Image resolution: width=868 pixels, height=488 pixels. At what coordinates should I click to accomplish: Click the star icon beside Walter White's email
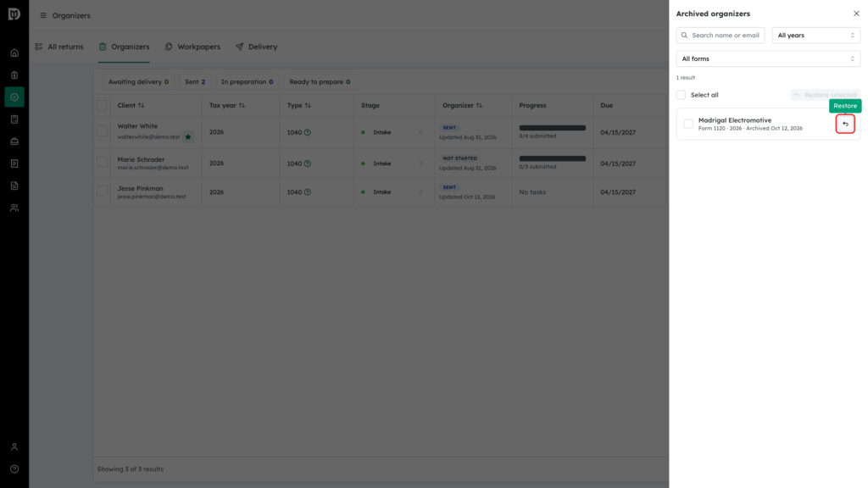(188, 136)
